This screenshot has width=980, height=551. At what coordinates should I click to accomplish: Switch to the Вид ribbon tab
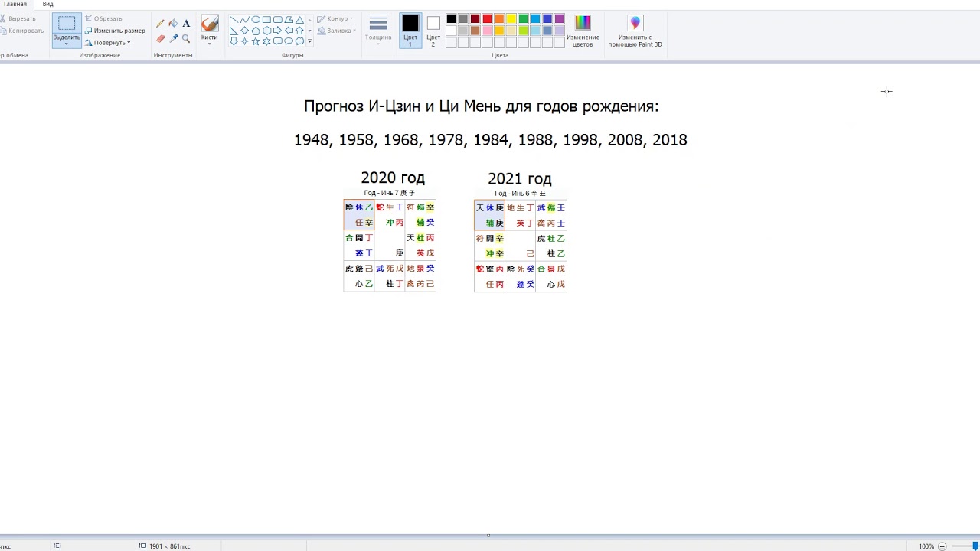click(x=47, y=4)
